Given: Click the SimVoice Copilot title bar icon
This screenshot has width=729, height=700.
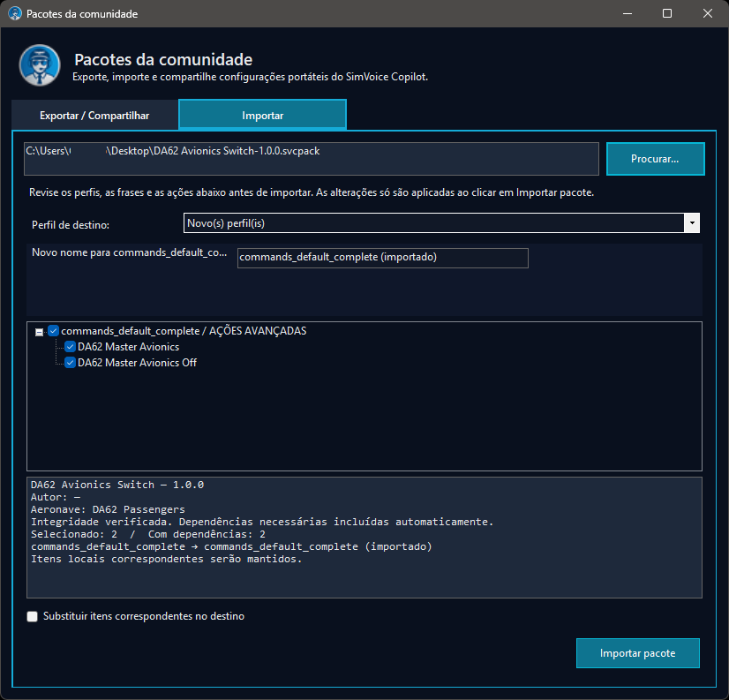Looking at the screenshot, I should pos(15,13).
